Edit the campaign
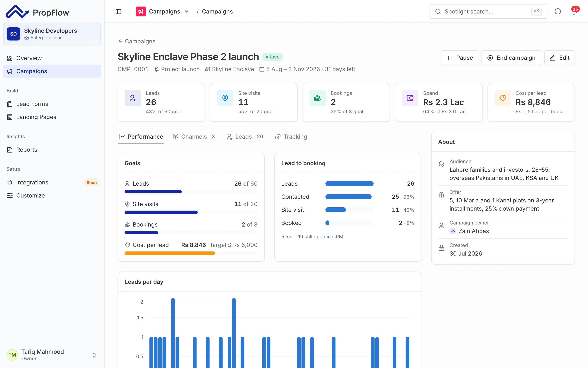 559,58
